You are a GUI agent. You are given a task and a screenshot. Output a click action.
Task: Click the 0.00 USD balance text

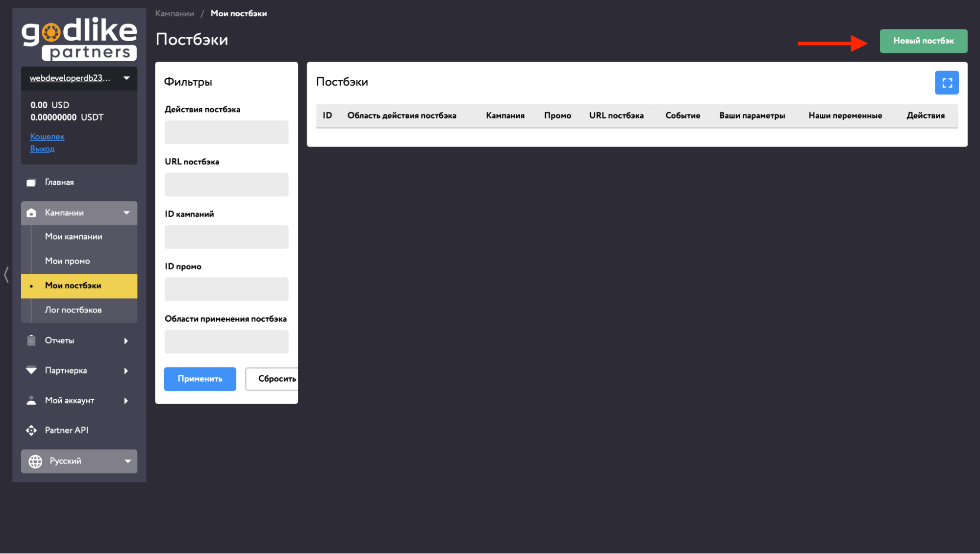click(x=50, y=105)
